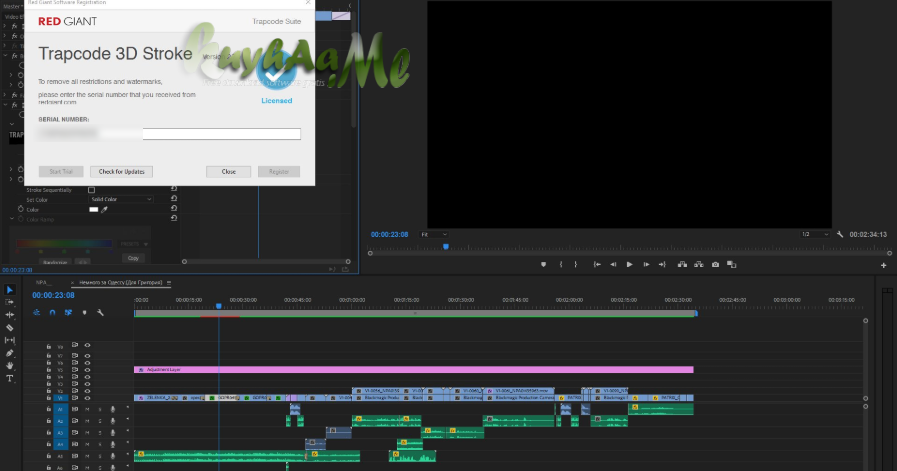Select the pink Adjustment Layer clip
This screenshot has height=471, width=897.
(x=414, y=370)
